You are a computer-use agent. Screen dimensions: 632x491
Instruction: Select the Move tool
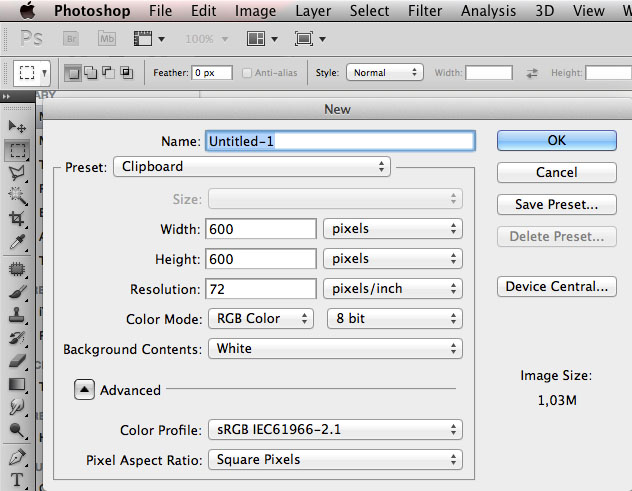click(17, 126)
